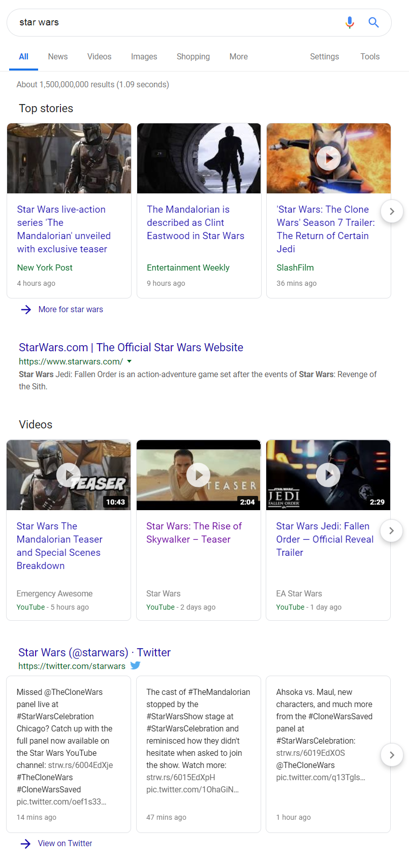Play the Clone Wars Season 7 trailer thumbnail
This screenshot has width=409, height=868.
pos(329,158)
